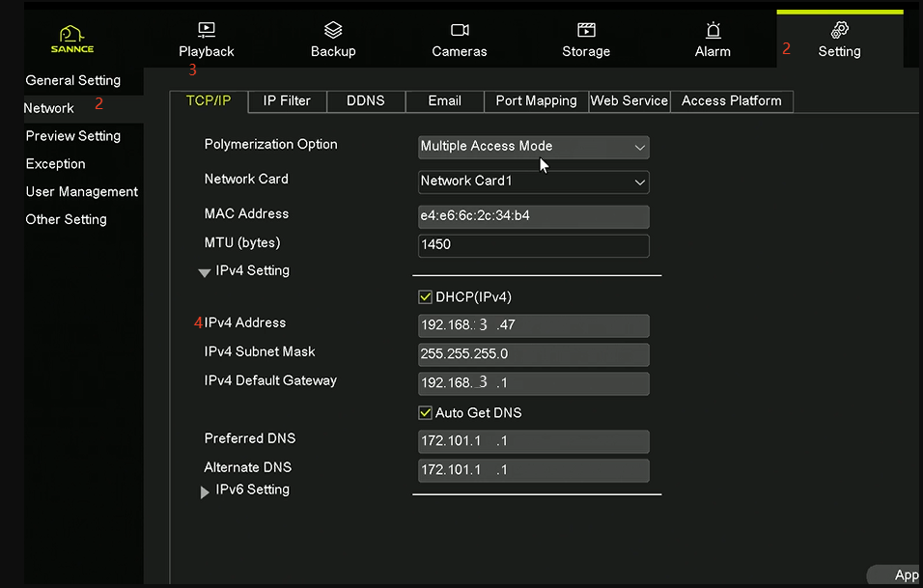This screenshot has height=588, width=923.
Task: Open the IP Filter tab
Action: click(x=287, y=100)
